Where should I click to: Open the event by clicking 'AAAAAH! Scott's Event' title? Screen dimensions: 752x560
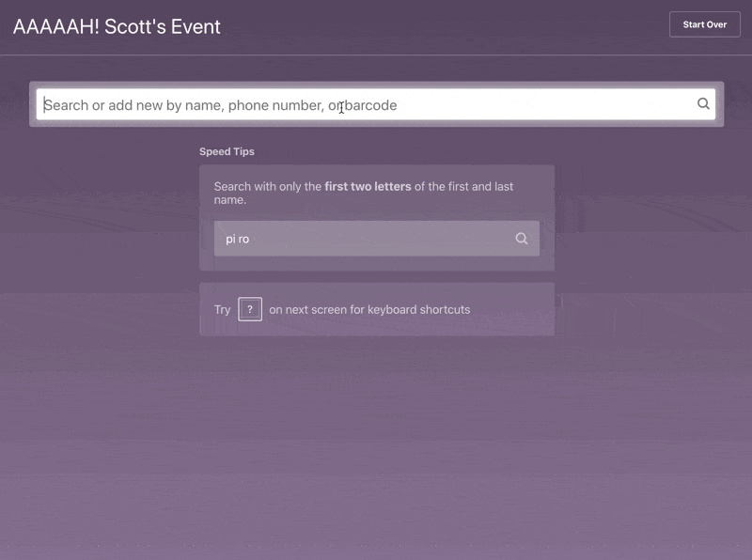(115, 26)
